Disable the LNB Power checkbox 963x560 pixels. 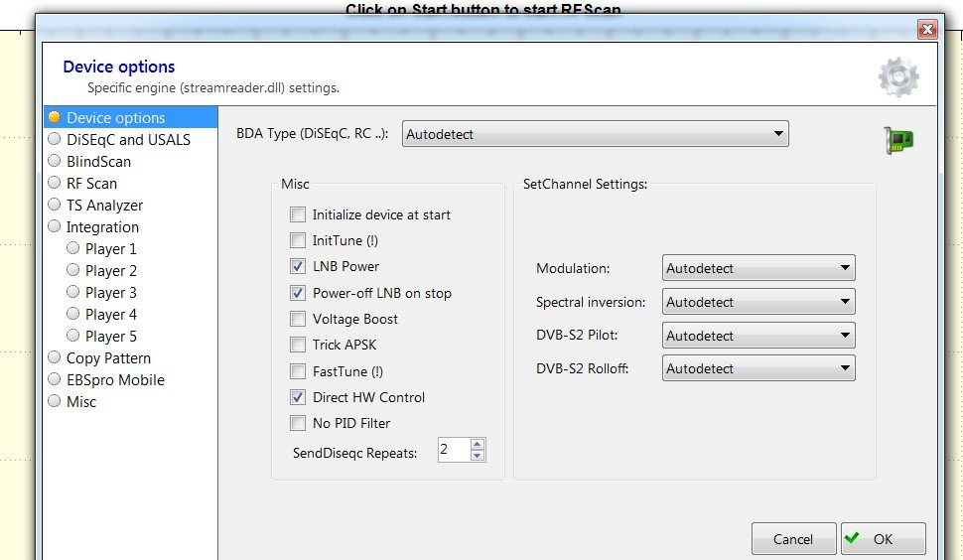298,266
